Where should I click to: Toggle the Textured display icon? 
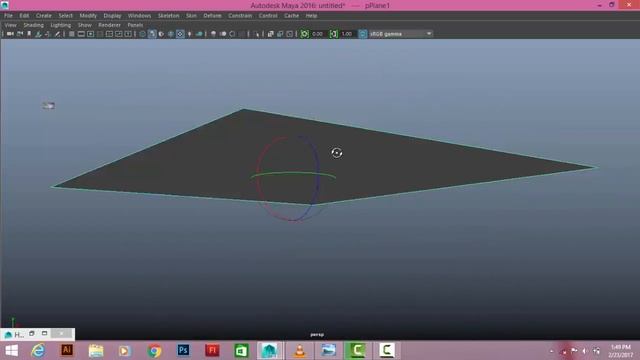click(x=180, y=34)
